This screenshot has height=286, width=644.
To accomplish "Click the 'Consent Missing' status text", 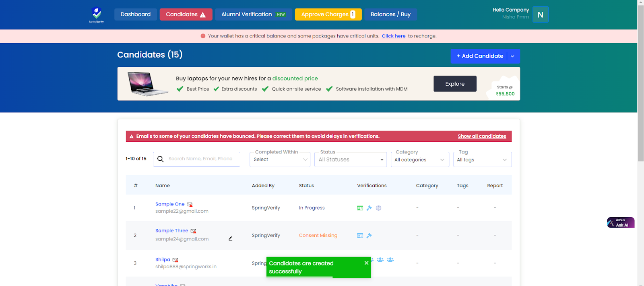I will pyautogui.click(x=318, y=235).
